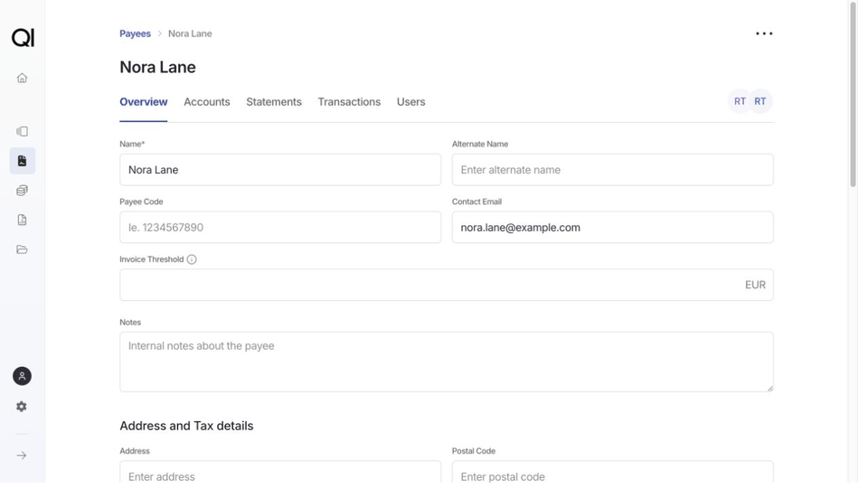Click the Nora Lane page heading
The width and height of the screenshot is (868, 488).
pyautogui.click(x=157, y=67)
